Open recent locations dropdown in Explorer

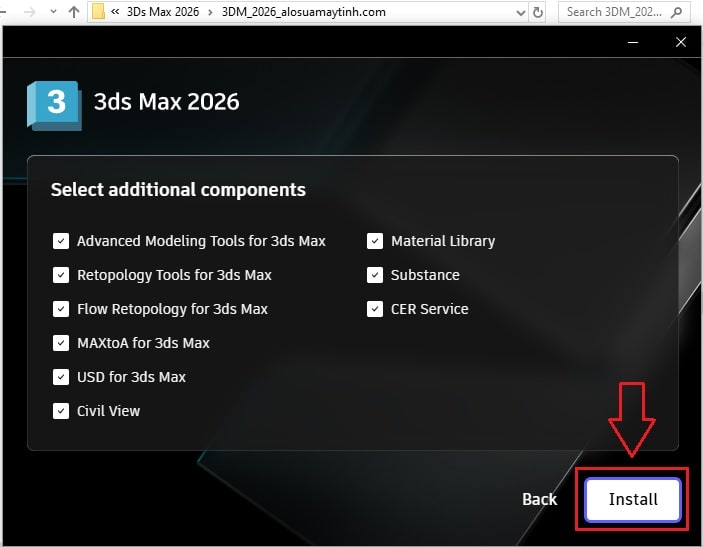(53, 12)
